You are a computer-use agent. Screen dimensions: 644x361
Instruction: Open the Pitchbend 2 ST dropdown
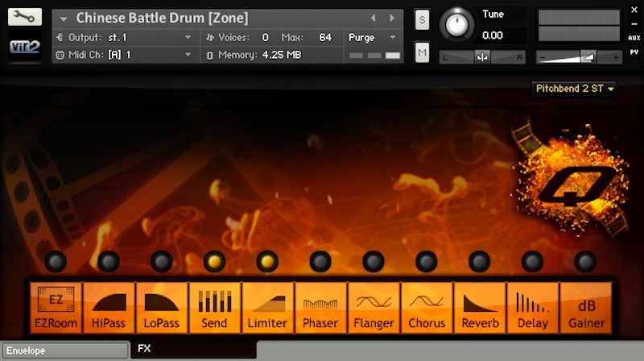575,89
